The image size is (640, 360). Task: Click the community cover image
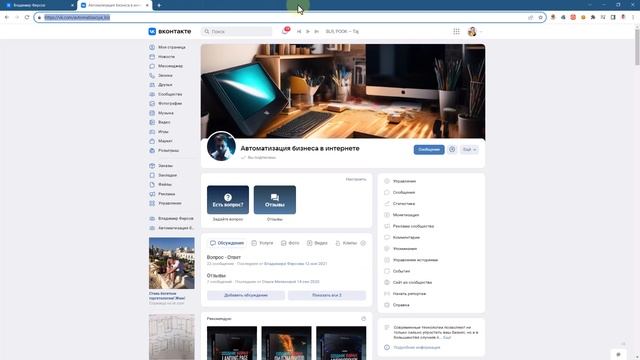click(x=343, y=91)
